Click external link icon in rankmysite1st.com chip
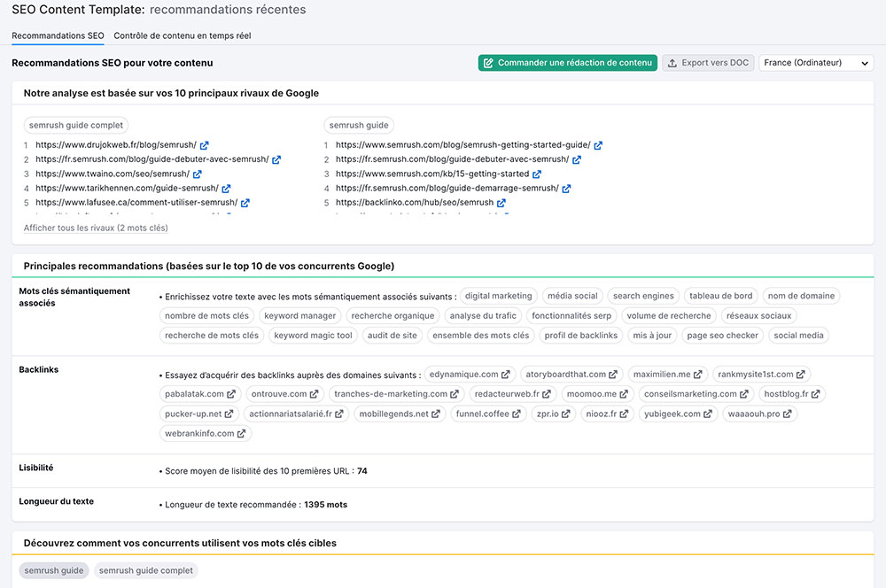 [801, 375]
